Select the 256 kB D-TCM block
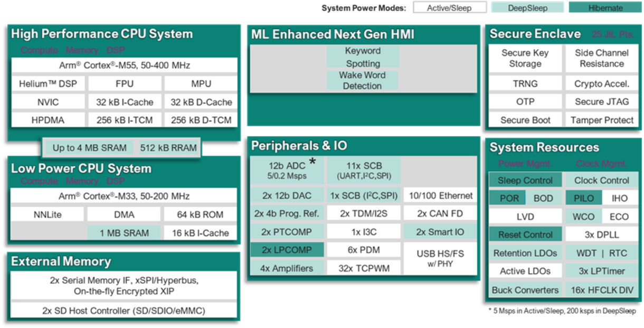This screenshot has width=644, height=328. coord(201,120)
